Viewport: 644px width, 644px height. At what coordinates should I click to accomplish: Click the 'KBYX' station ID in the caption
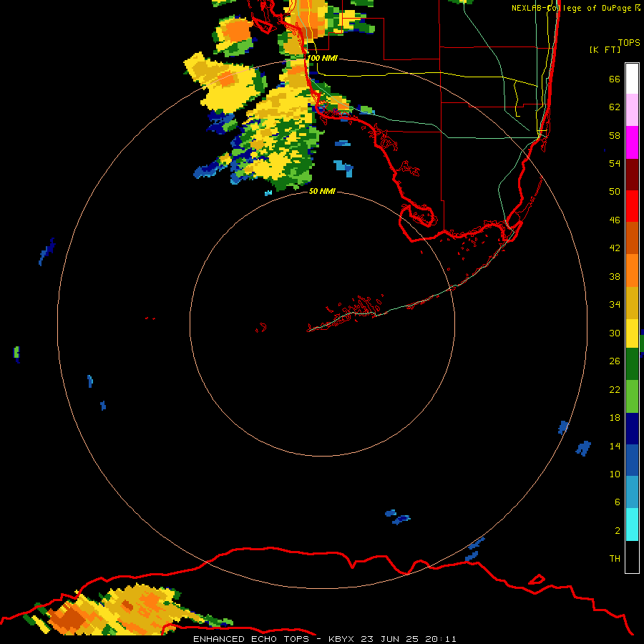pos(341,639)
